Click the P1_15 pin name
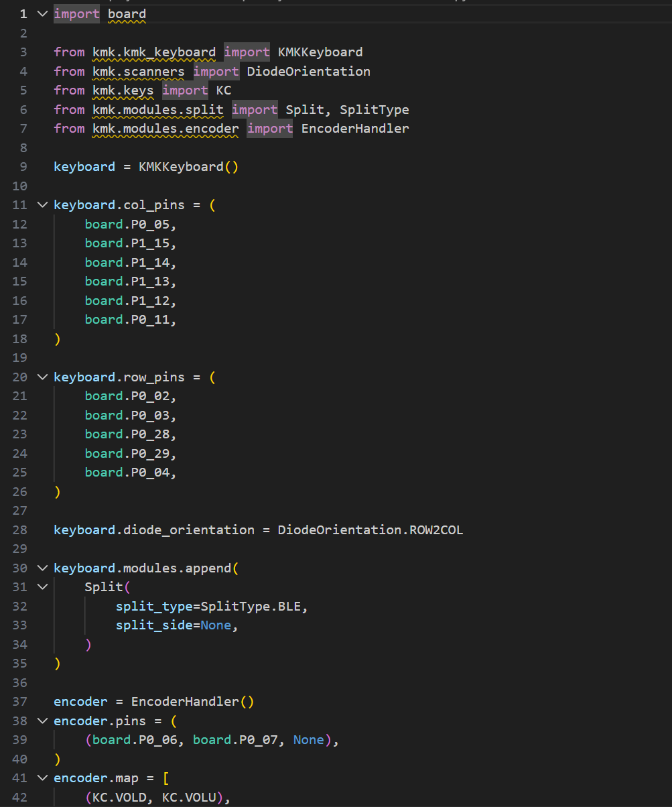 (x=150, y=243)
